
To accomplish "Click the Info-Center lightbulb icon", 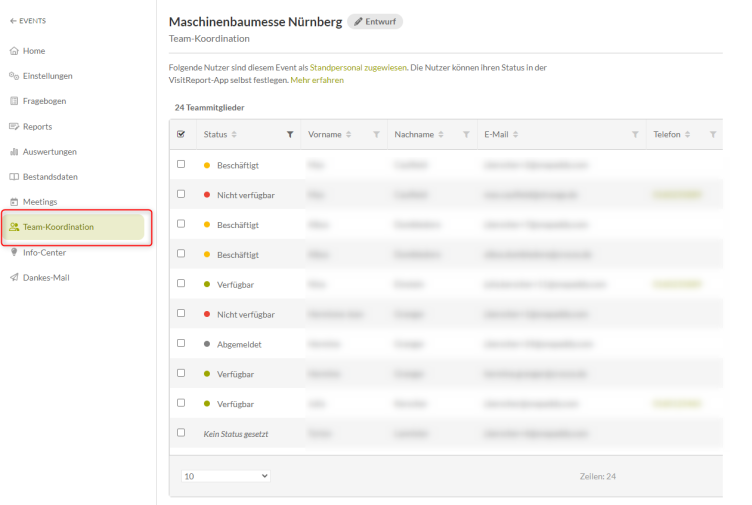I will coord(14,252).
